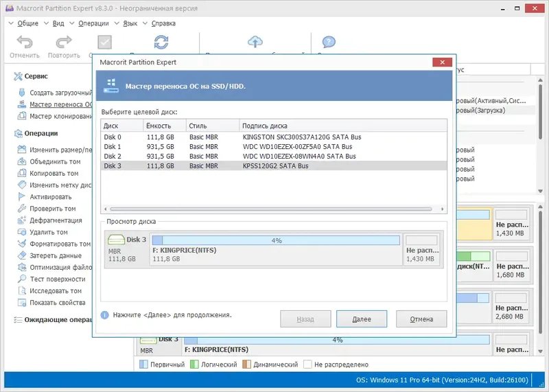Click Создать загрузочный sidebar link
This screenshot has height=392, width=549.
(x=60, y=93)
